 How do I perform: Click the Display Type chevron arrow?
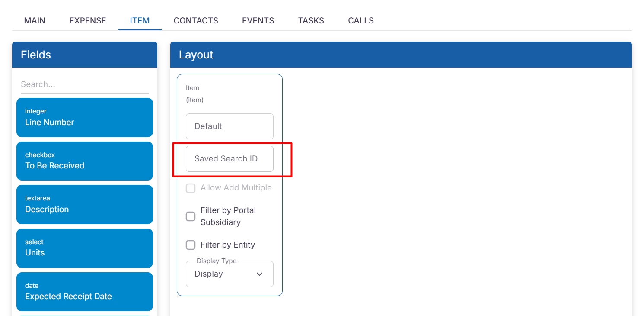pyautogui.click(x=260, y=274)
